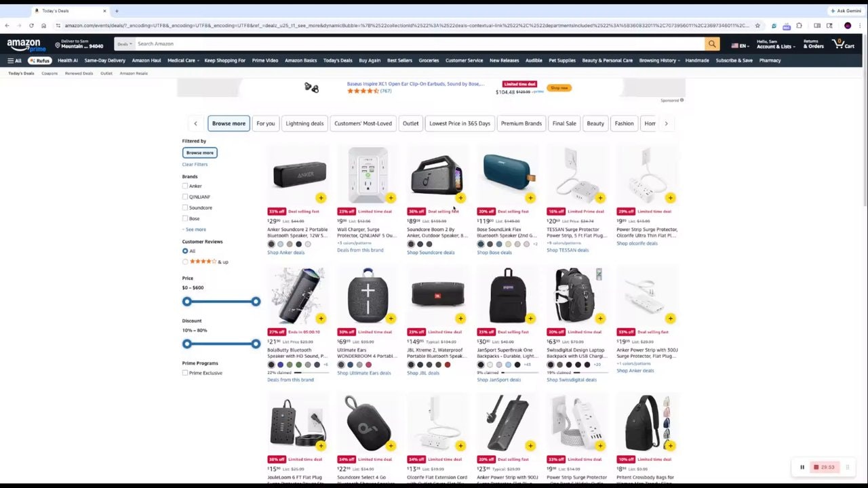Viewport: 868px width, 488px height.
Task: Click left arrow of deals category carousel
Action: (195, 123)
